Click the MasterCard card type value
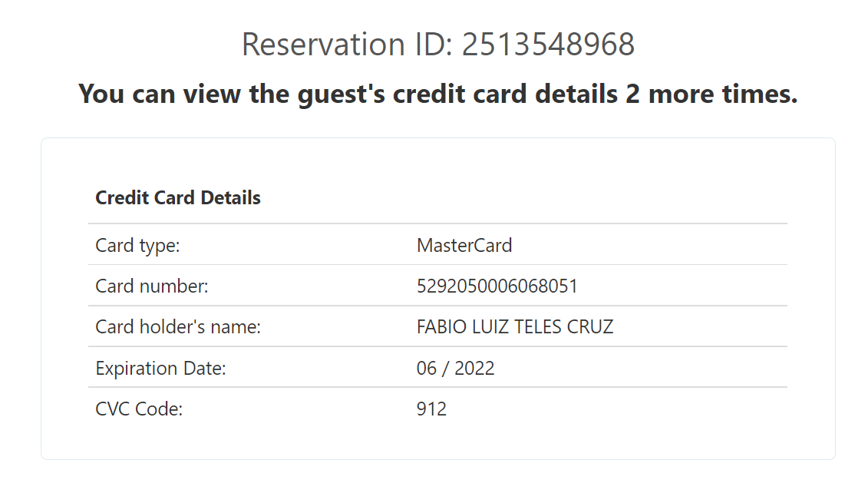This screenshot has width=868, height=480. point(464,246)
